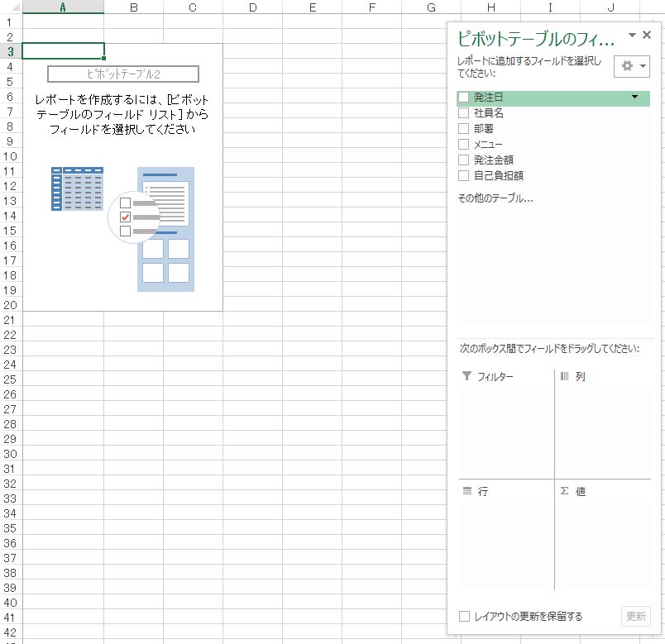Check レイアウトの更新を保留する option
The height and width of the screenshot is (644, 665).
point(465,615)
